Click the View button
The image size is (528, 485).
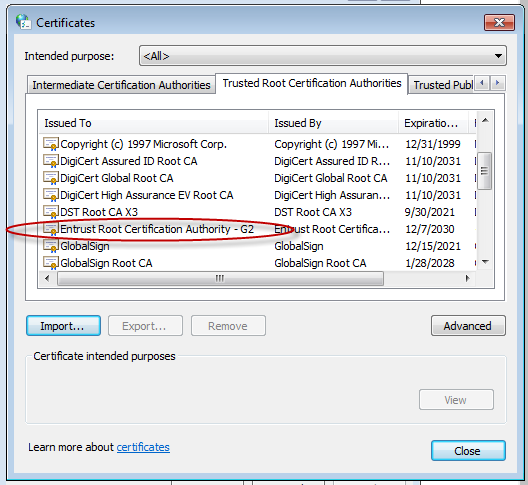456,400
